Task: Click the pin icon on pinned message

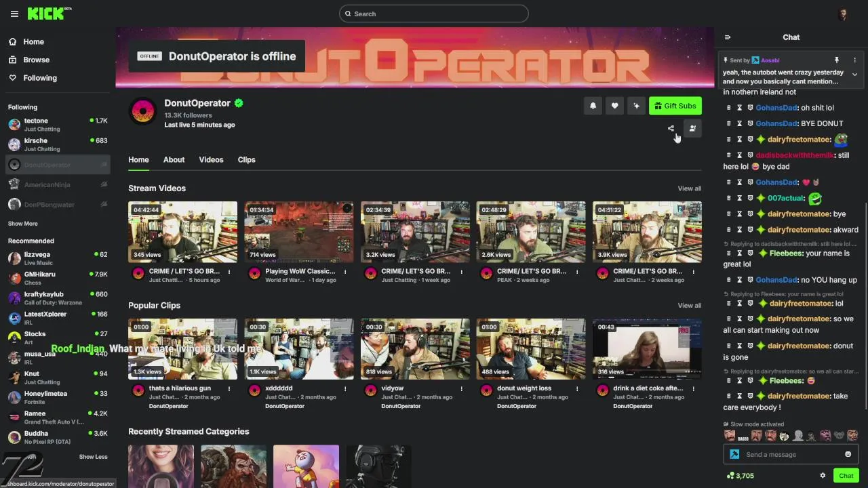Action: tap(836, 60)
